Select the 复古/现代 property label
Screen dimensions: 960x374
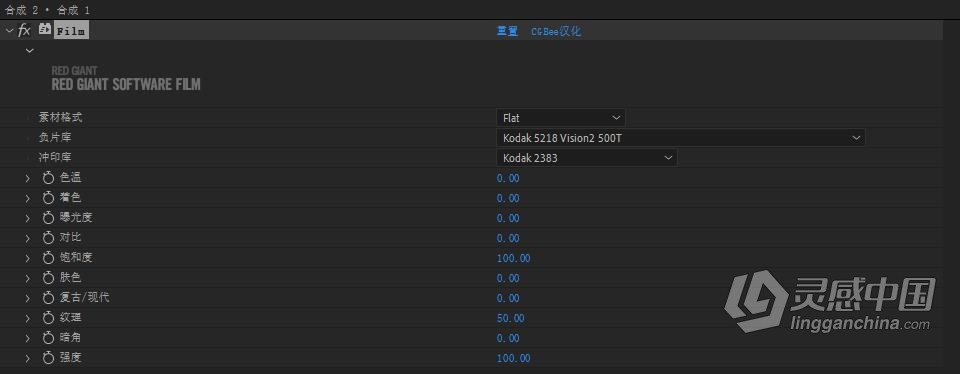click(85, 298)
